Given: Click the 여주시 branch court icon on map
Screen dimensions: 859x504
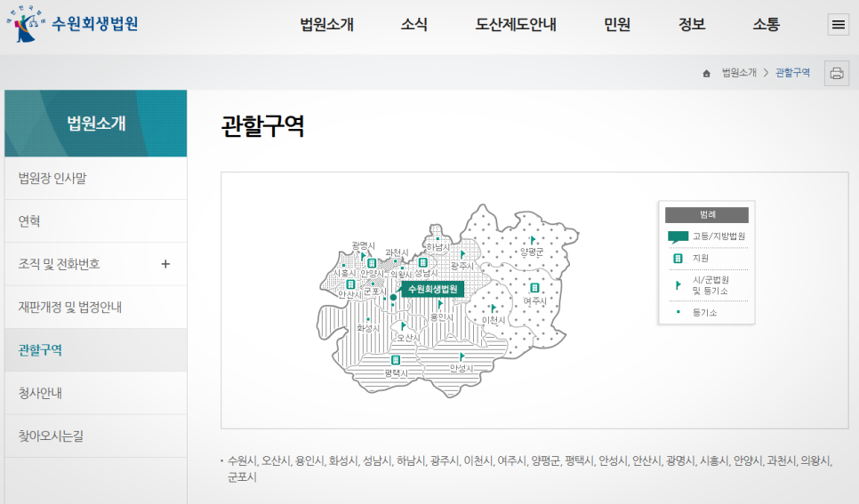Looking at the screenshot, I should click(534, 287).
